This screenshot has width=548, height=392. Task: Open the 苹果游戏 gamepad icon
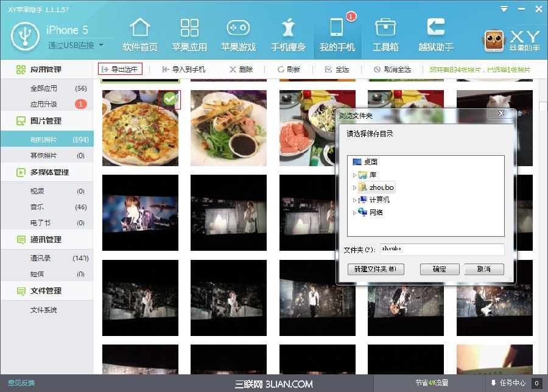pyautogui.click(x=238, y=29)
